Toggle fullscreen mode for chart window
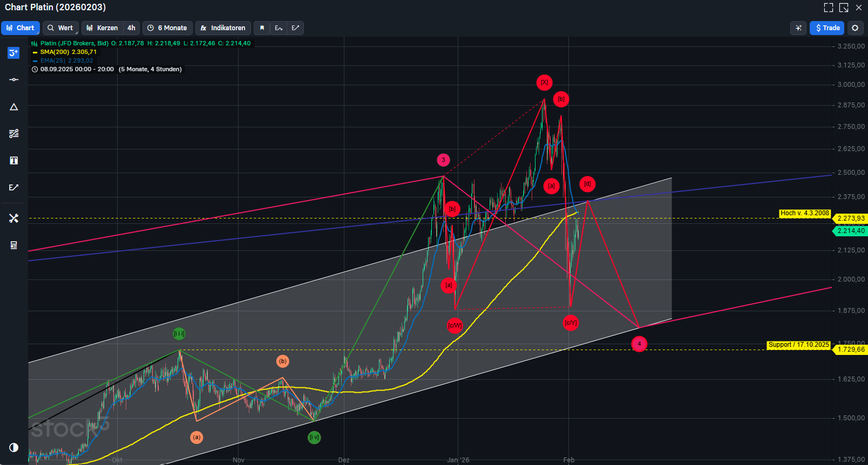 click(828, 8)
